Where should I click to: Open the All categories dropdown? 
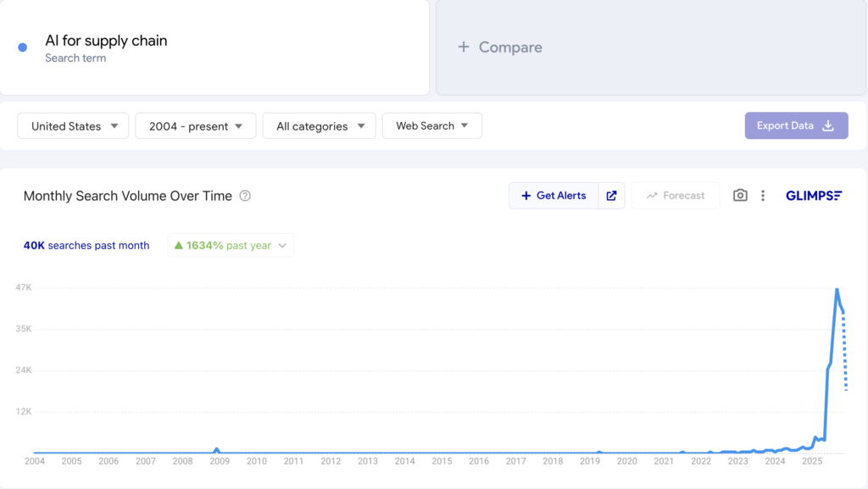[x=319, y=126]
